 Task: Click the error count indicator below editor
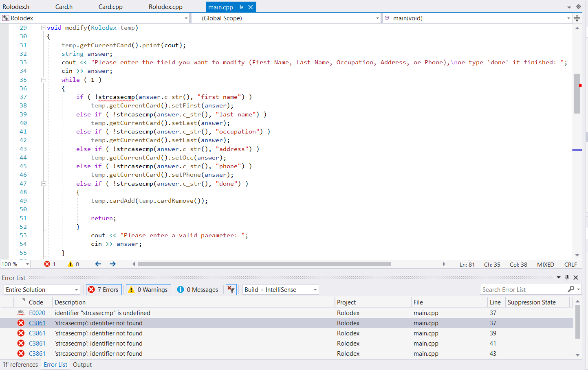click(50, 264)
